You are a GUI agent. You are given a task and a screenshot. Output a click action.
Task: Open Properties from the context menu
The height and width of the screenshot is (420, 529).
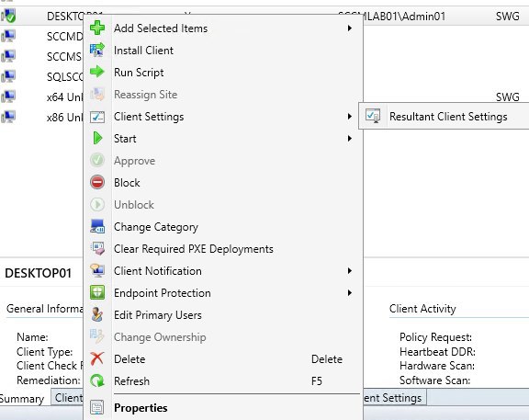(222, 408)
